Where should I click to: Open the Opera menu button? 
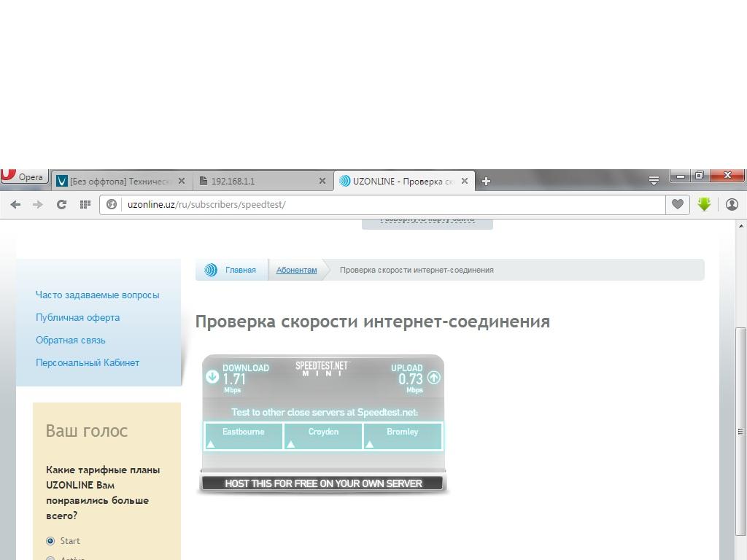point(24,176)
